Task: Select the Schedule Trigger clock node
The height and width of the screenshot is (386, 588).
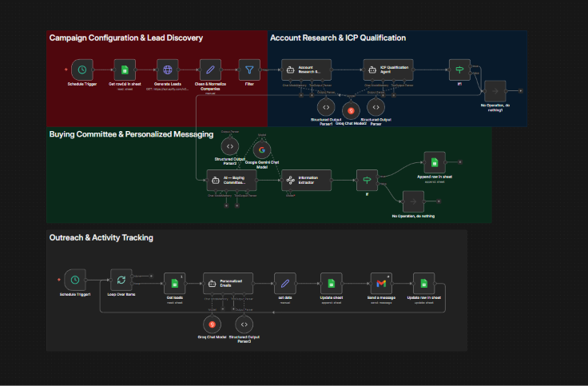Action: click(x=82, y=70)
